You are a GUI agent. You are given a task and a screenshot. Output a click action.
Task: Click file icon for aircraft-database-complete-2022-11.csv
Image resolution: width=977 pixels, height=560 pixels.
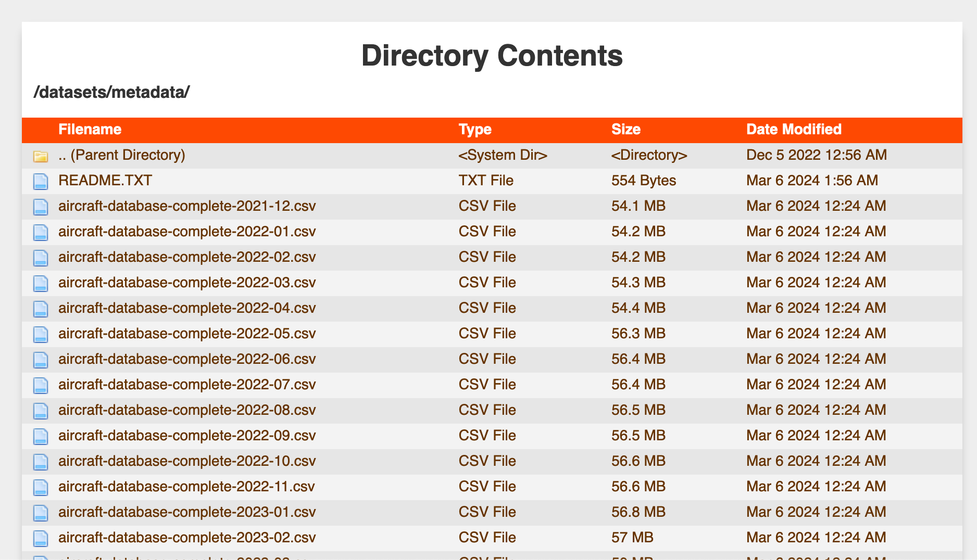(41, 487)
